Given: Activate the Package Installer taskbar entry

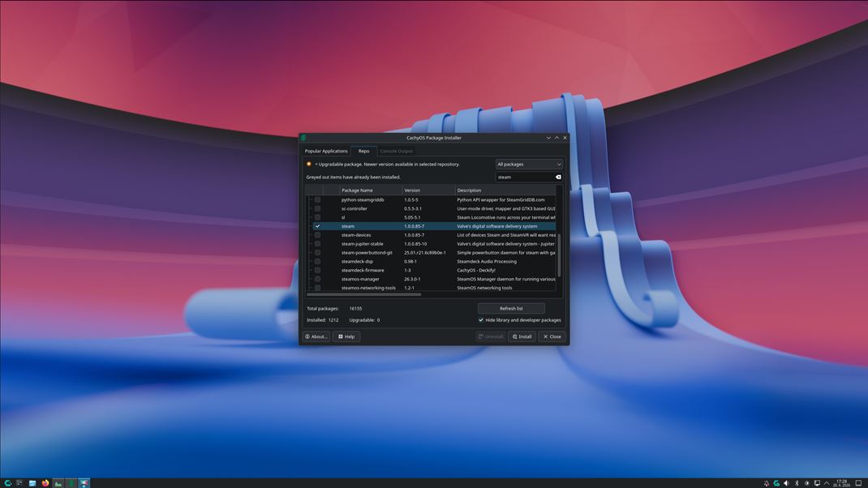Looking at the screenshot, I should (84, 483).
